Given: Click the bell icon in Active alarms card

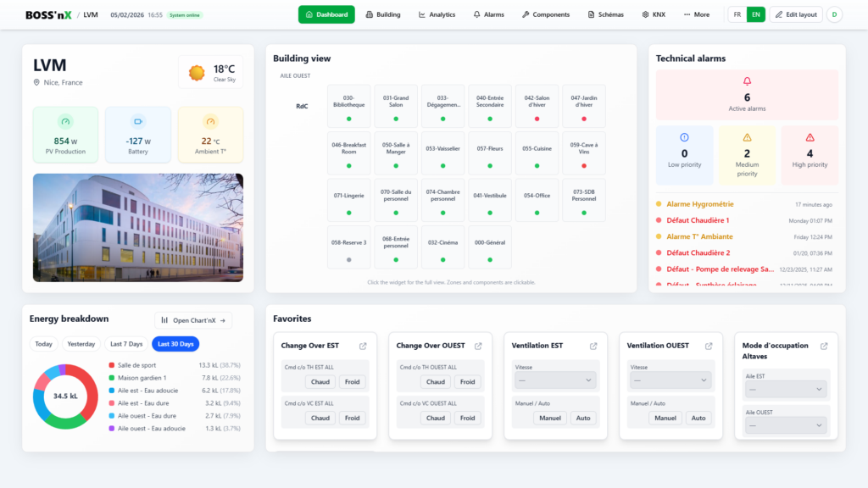Looking at the screenshot, I should (x=747, y=81).
